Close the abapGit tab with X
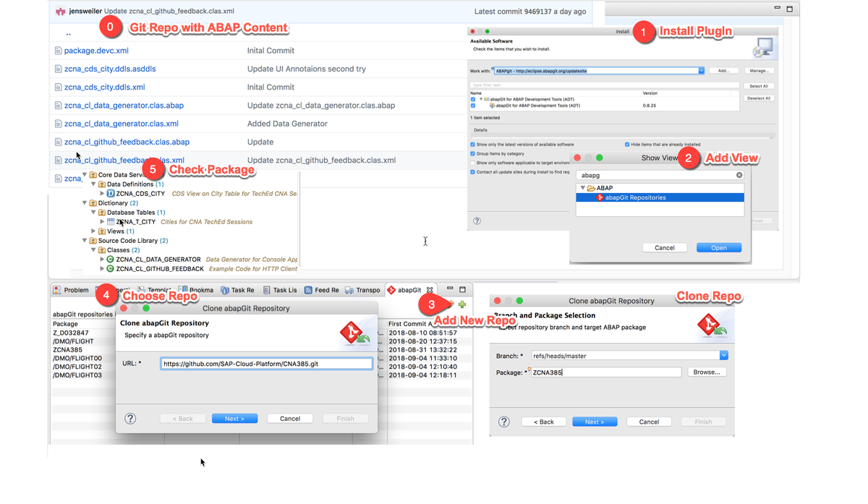Image resolution: width=868 pixels, height=504 pixels. tap(430, 290)
